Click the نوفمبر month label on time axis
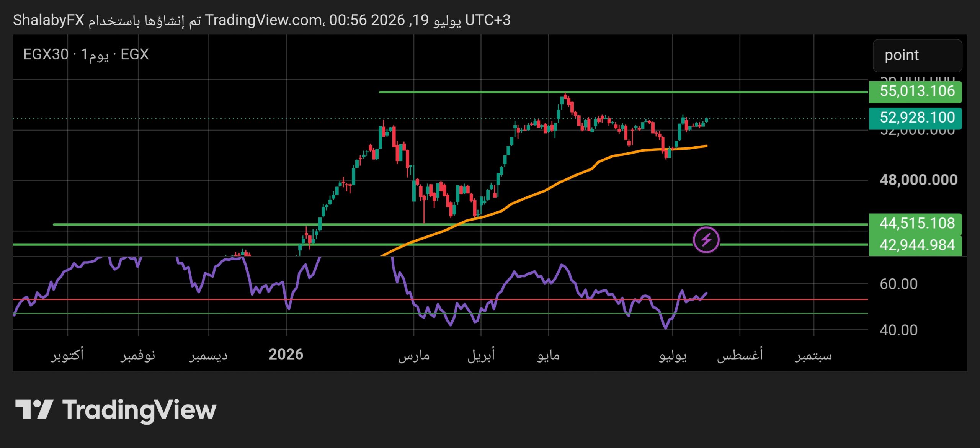 click(x=138, y=355)
